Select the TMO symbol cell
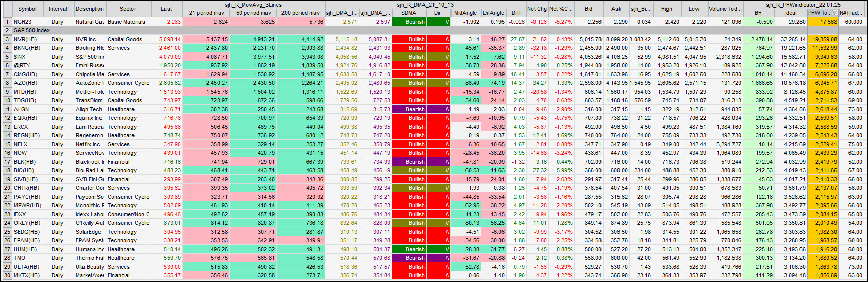868x282 pixels. pos(27,258)
